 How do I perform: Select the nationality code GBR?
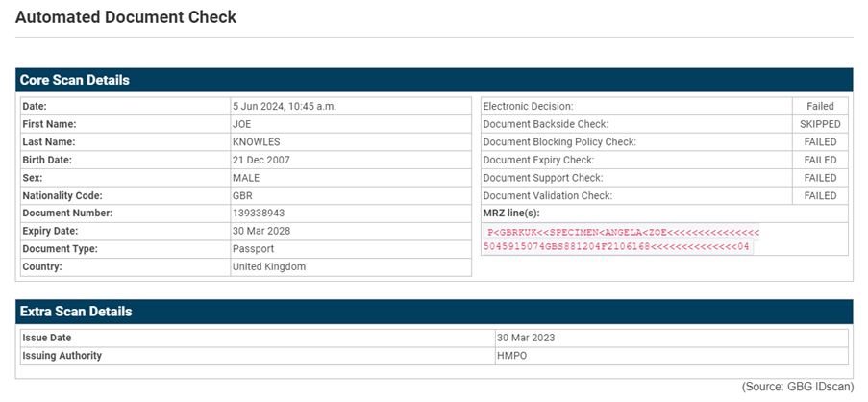tap(243, 195)
